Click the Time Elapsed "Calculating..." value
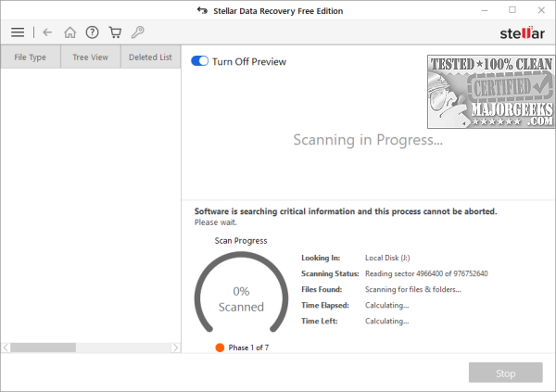 [386, 305]
